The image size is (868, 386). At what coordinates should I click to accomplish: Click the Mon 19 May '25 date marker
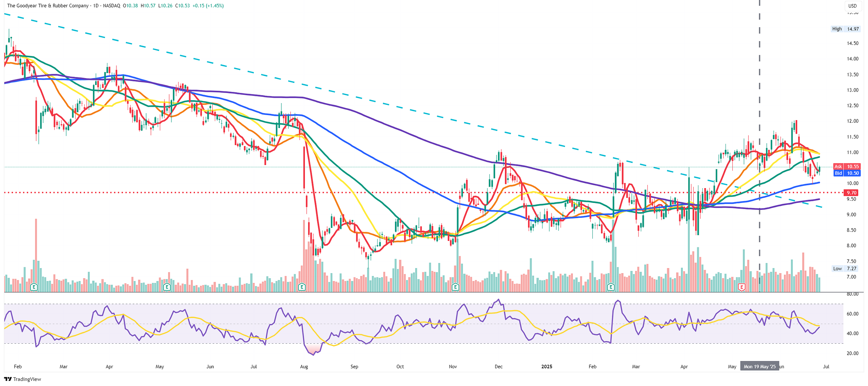pos(759,366)
